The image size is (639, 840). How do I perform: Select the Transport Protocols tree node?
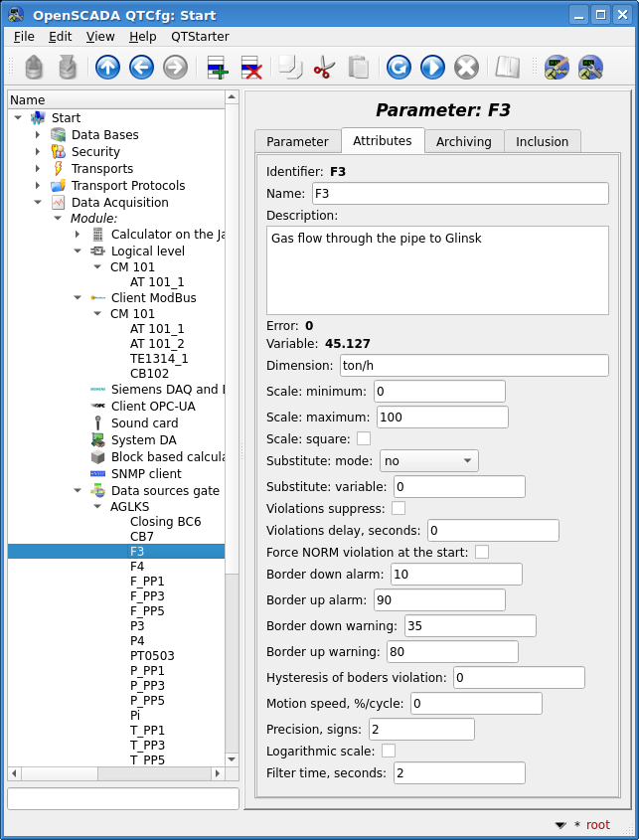pos(128,185)
